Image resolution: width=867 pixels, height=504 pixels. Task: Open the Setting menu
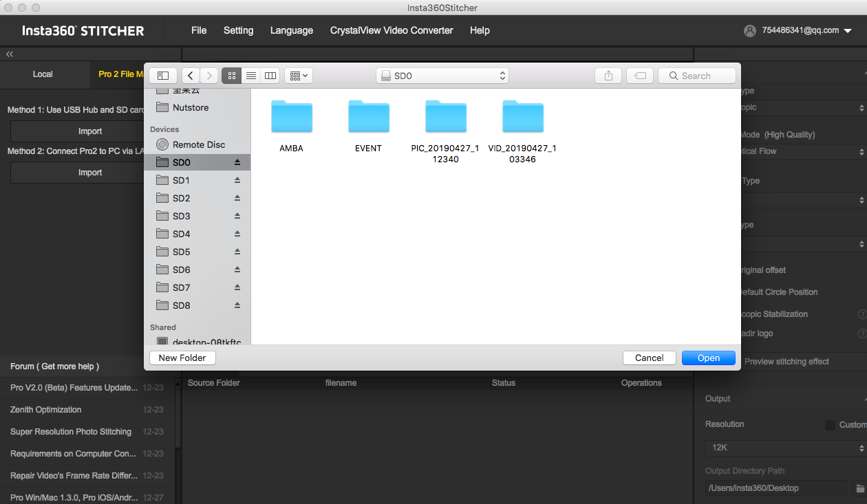tap(239, 30)
